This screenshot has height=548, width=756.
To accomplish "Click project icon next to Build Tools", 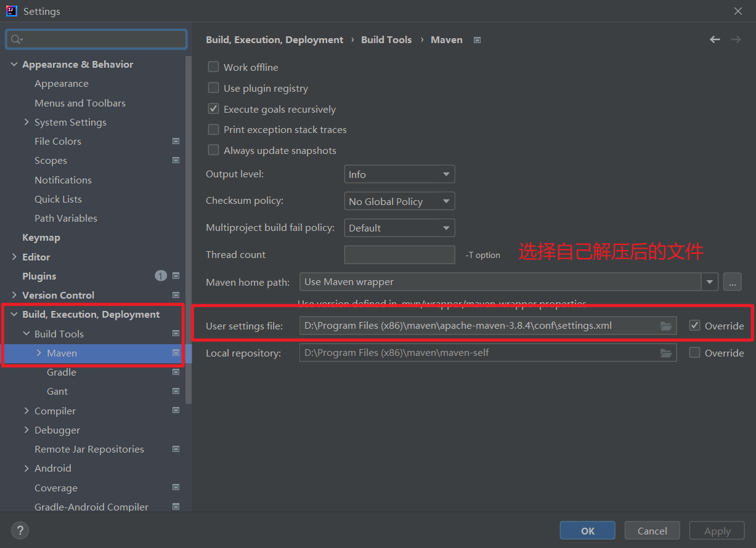I will coord(176,333).
